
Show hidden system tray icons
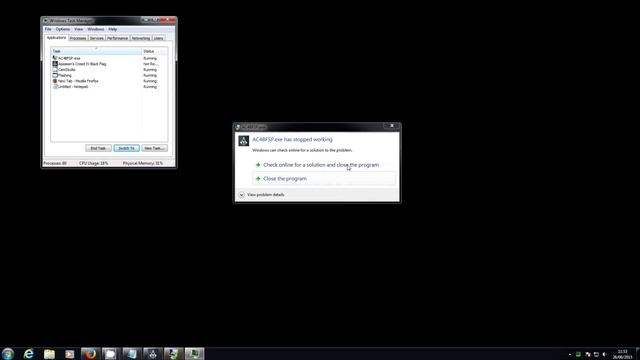pyautogui.click(x=570, y=354)
